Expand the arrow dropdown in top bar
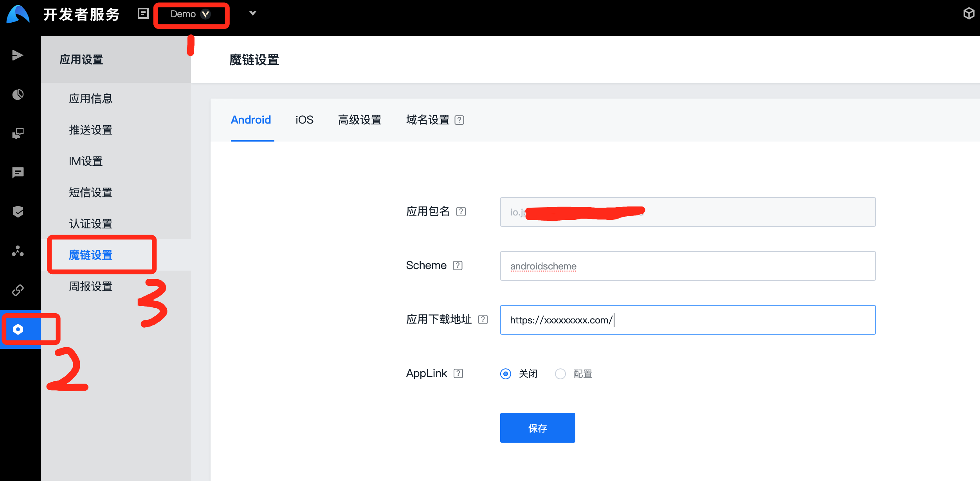The height and width of the screenshot is (481, 980). coord(253,14)
